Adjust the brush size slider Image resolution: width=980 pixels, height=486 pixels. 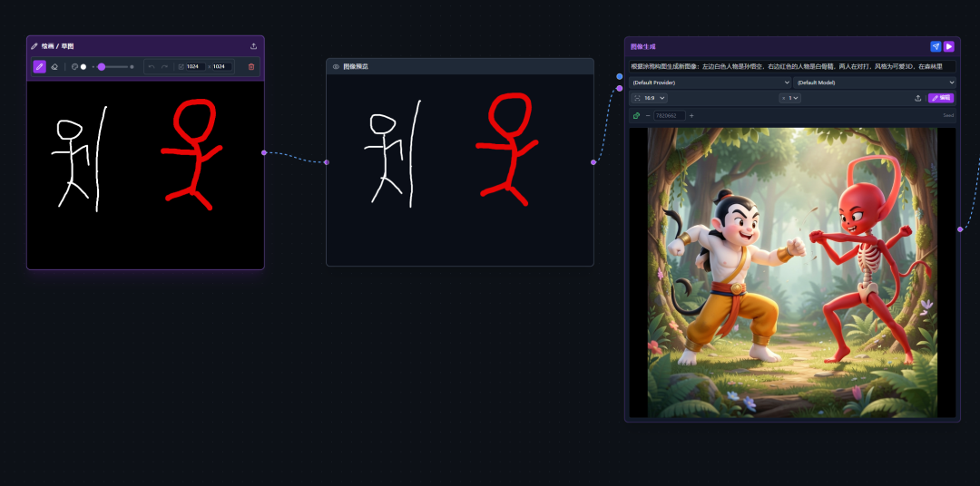click(113, 67)
